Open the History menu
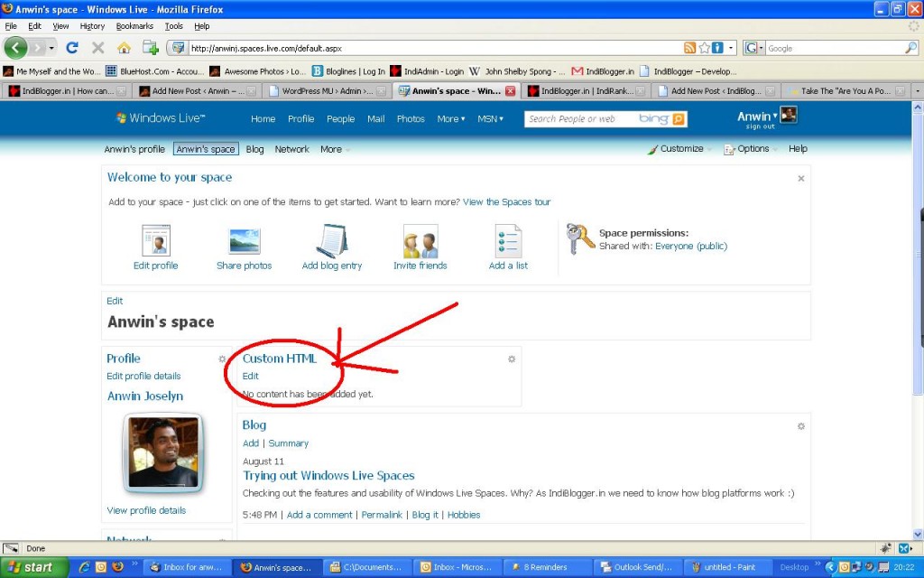The width and height of the screenshot is (924, 578). pyautogui.click(x=92, y=26)
